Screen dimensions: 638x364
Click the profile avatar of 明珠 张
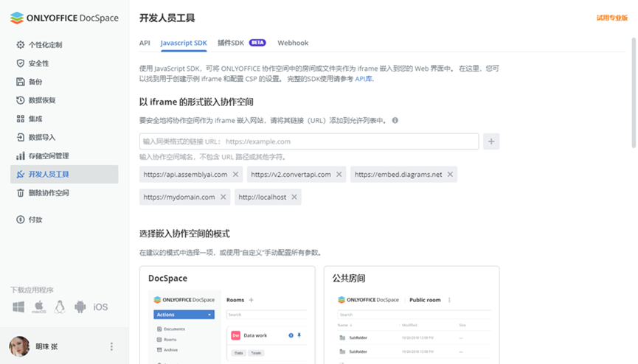point(19,346)
